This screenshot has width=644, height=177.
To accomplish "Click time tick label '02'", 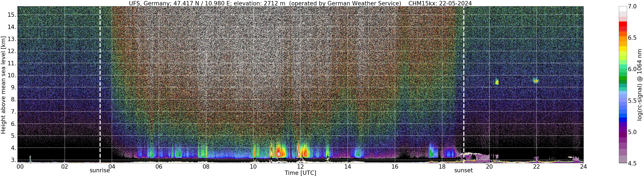I will (x=65, y=166).
